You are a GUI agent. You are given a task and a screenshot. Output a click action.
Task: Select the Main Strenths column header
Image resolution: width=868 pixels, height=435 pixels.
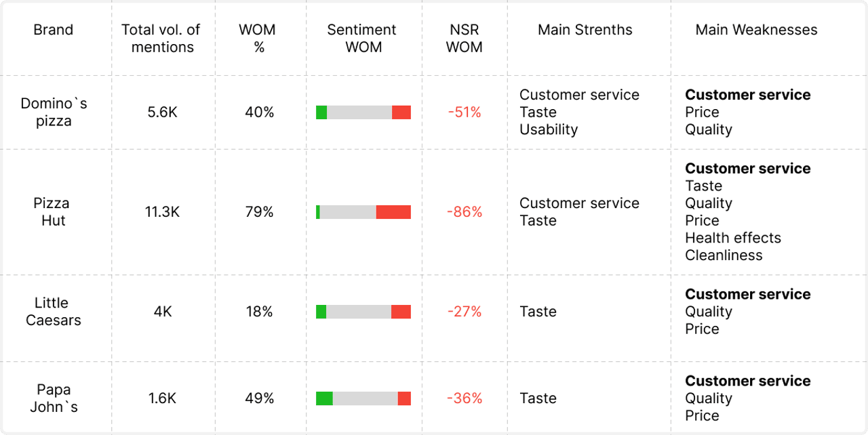click(585, 30)
